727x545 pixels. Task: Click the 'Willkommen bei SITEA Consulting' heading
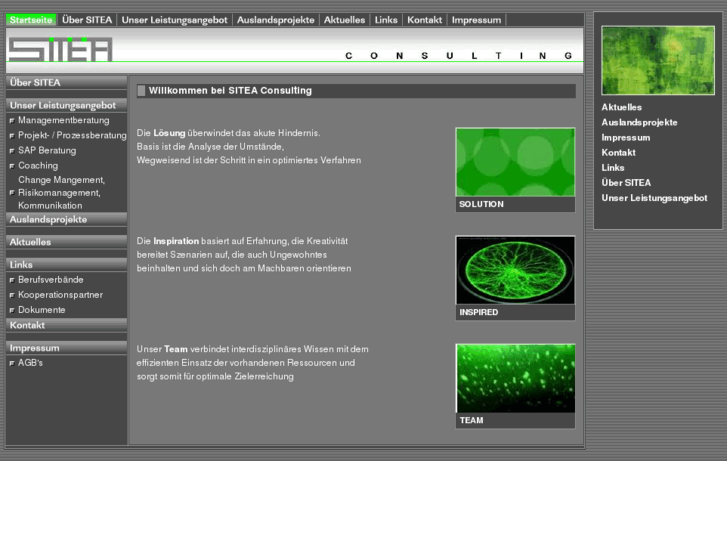[x=230, y=90]
